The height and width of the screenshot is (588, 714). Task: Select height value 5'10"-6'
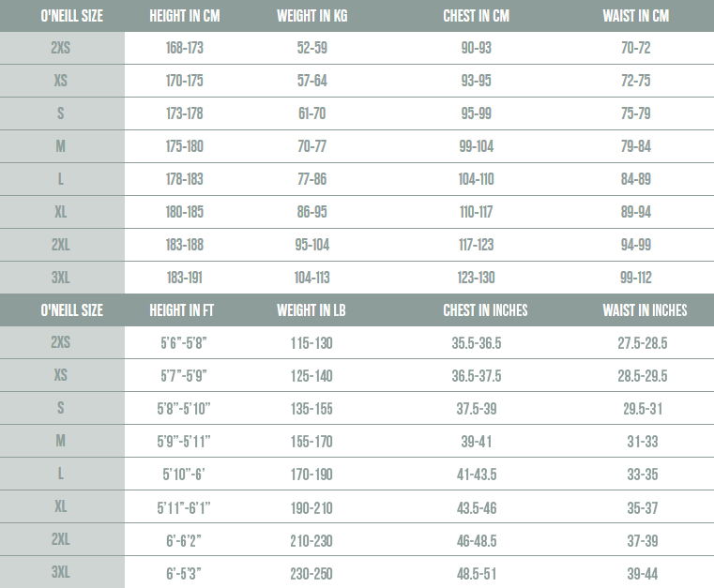coord(184,474)
